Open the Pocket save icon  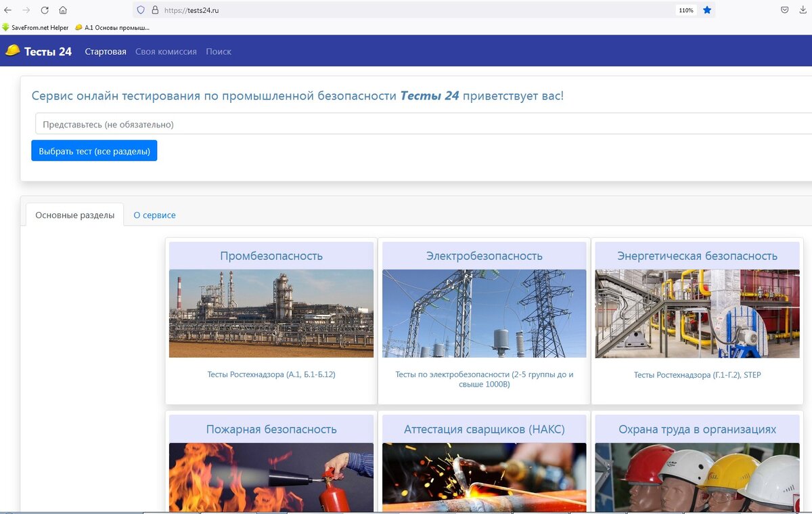pyautogui.click(x=785, y=10)
